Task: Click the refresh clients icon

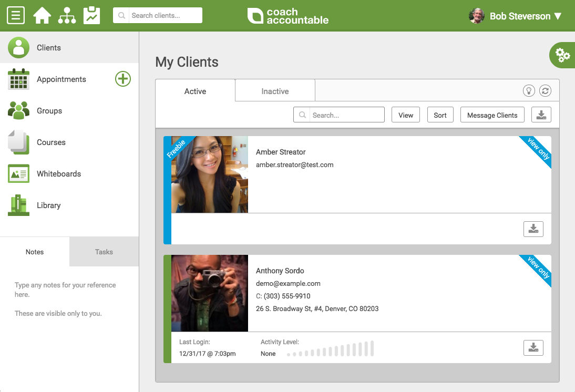Action: 545,90
